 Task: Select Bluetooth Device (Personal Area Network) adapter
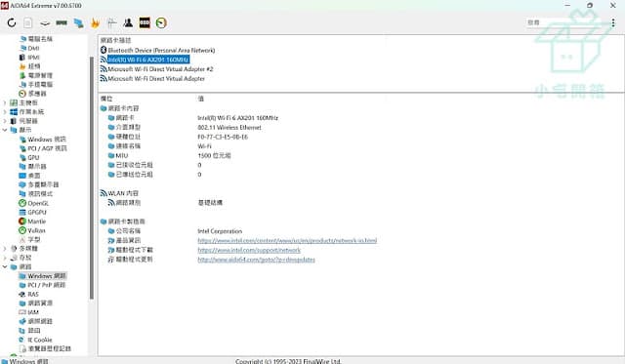[158, 50]
